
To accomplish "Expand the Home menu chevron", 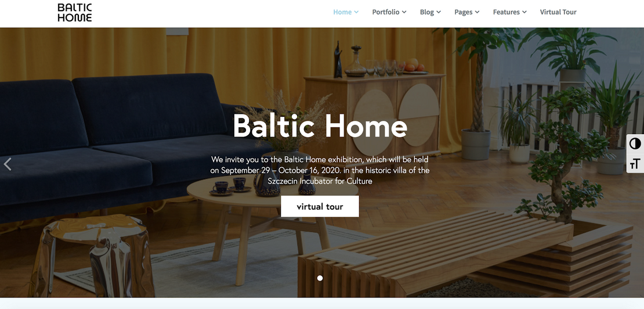I will point(356,12).
